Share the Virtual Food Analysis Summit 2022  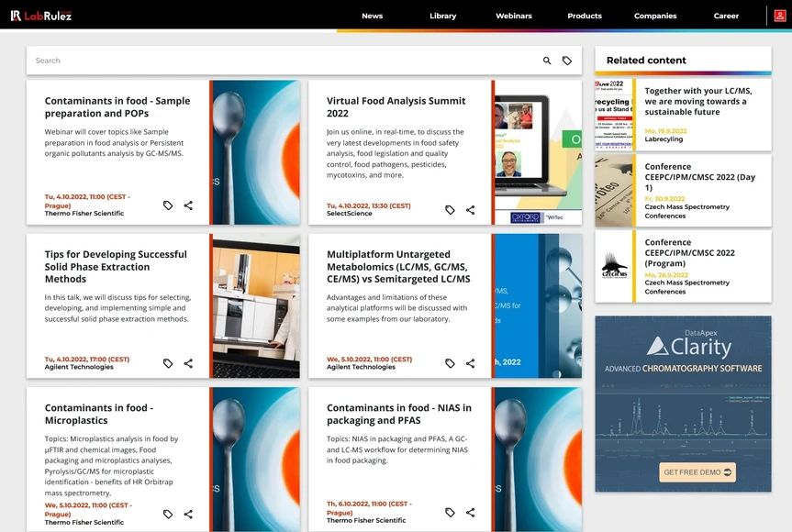(470, 210)
